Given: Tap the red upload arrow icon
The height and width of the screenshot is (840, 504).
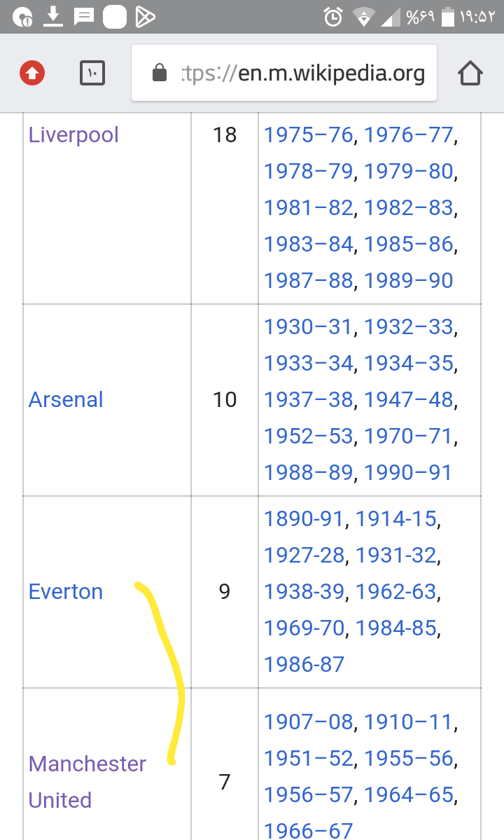Looking at the screenshot, I should pyautogui.click(x=32, y=73).
